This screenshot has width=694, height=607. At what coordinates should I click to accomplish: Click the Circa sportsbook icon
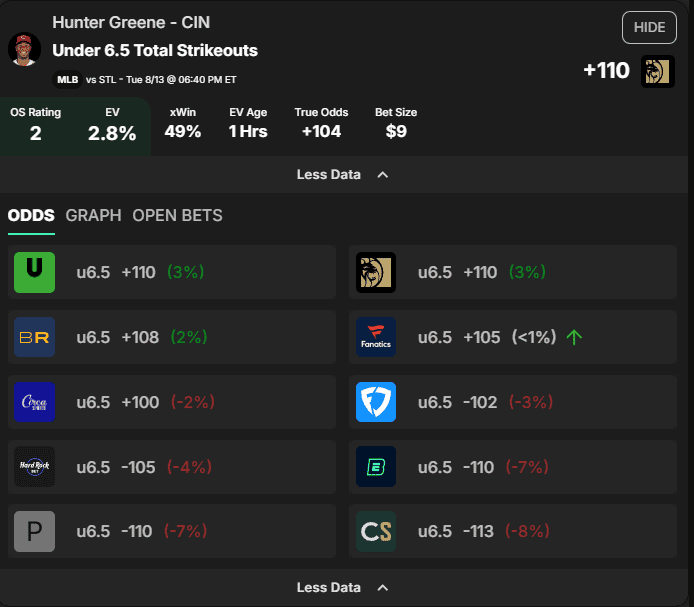click(35, 402)
